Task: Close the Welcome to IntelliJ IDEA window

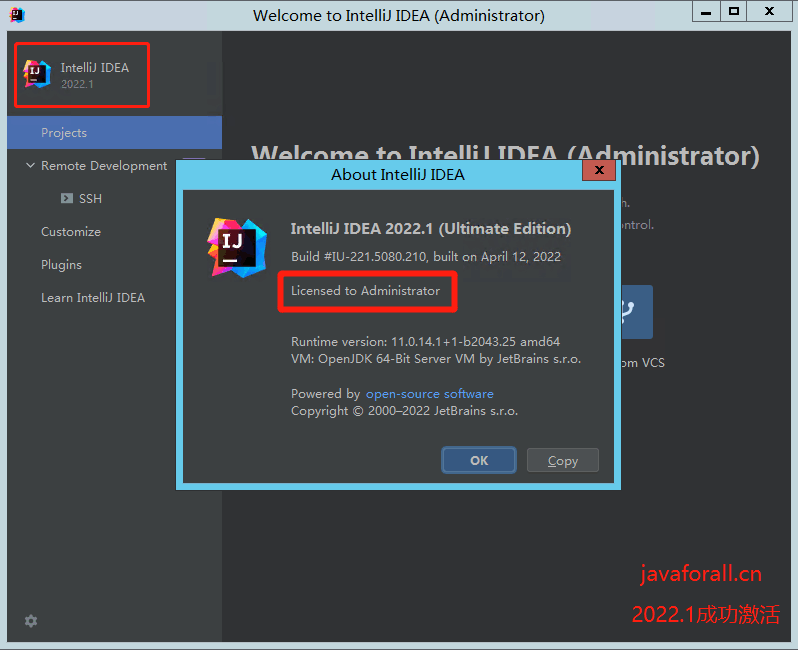Action: point(769,11)
